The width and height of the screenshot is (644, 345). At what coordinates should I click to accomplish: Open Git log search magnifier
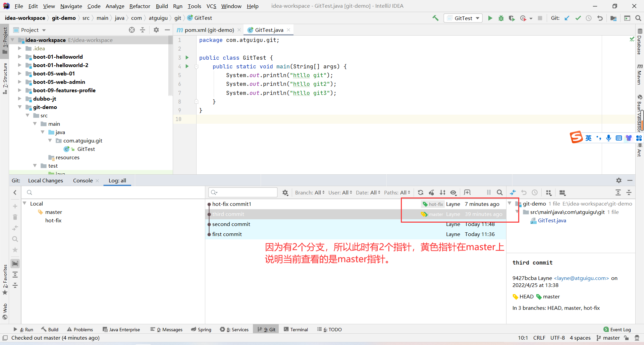499,192
